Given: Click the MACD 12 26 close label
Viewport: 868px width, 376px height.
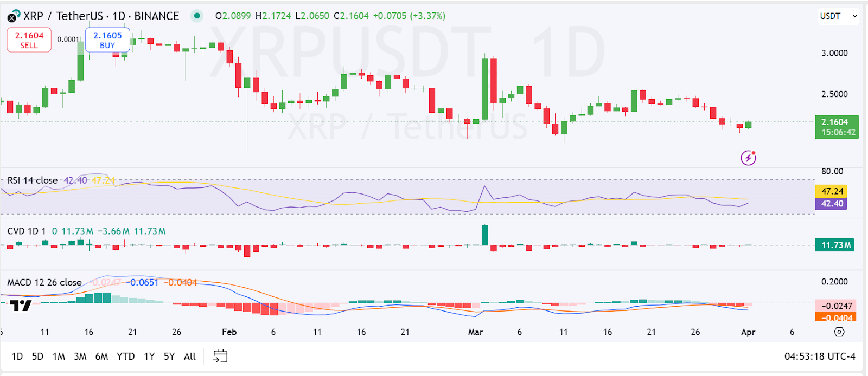Looking at the screenshot, I should click(44, 283).
